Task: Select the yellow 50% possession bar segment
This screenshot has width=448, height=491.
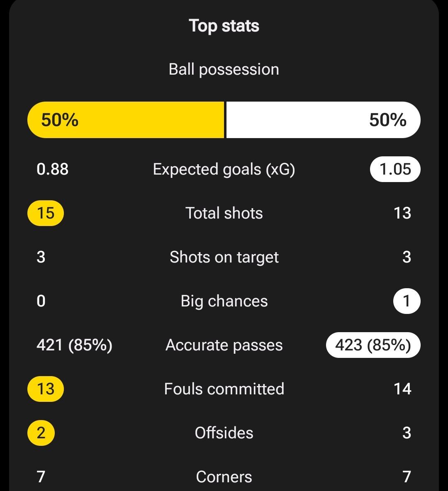Action: (126, 120)
